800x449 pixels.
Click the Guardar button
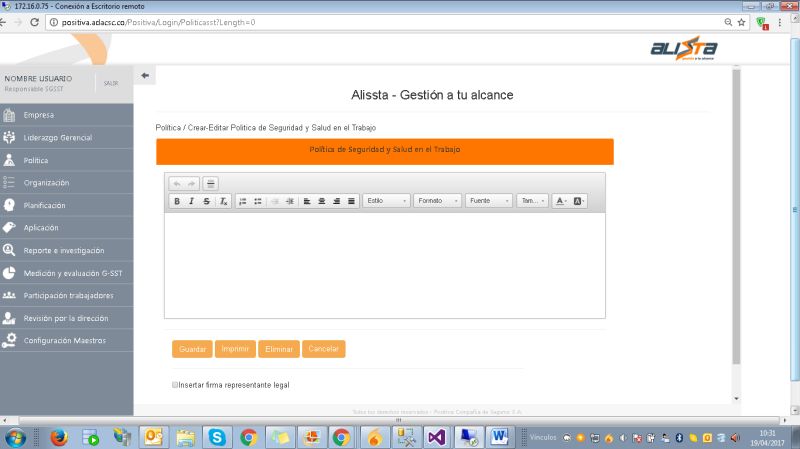pos(192,349)
